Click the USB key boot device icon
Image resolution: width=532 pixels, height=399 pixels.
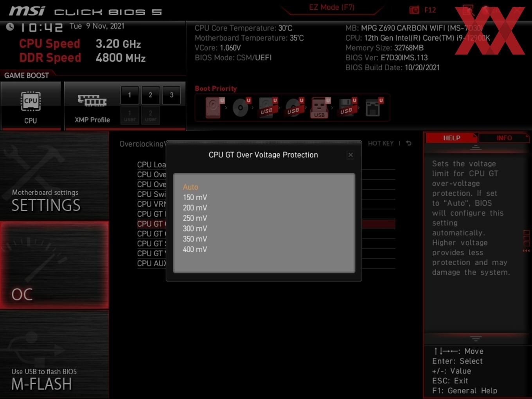320,108
